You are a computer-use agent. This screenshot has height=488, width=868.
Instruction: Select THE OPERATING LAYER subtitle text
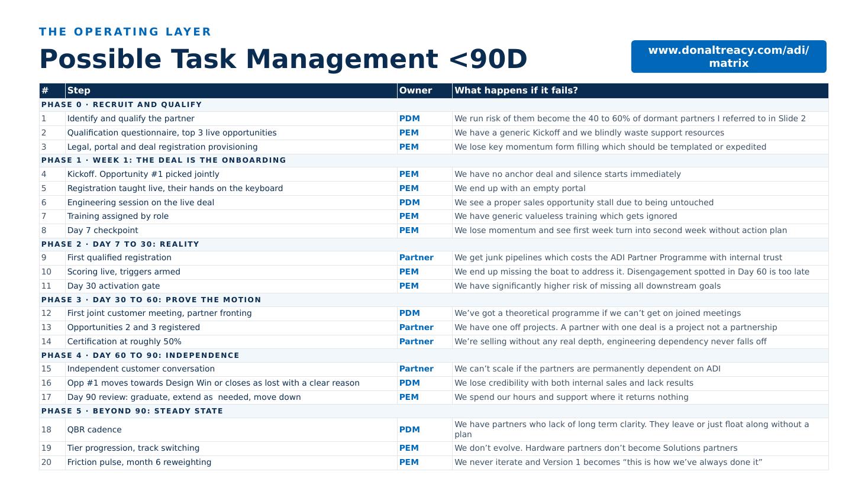click(125, 32)
